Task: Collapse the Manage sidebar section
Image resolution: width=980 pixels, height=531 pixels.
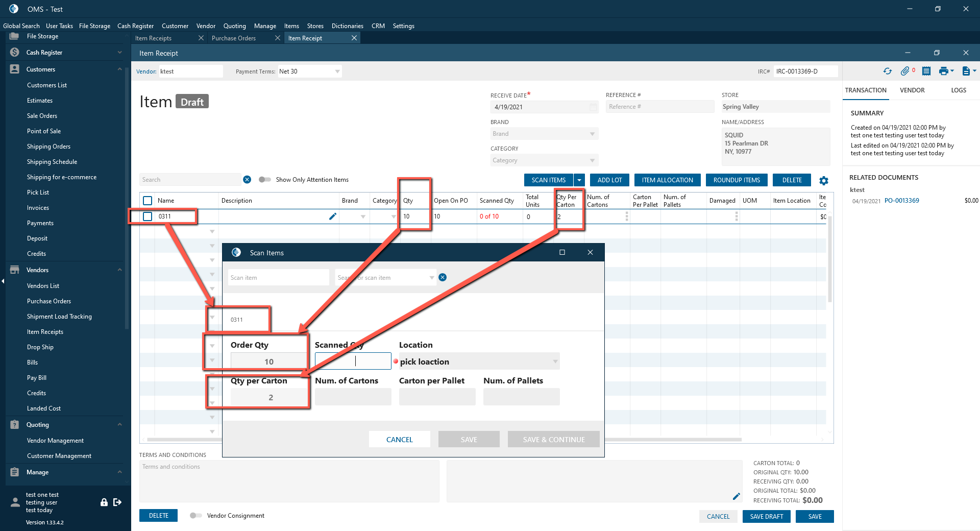Action: pyautogui.click(x=119, y=472)
